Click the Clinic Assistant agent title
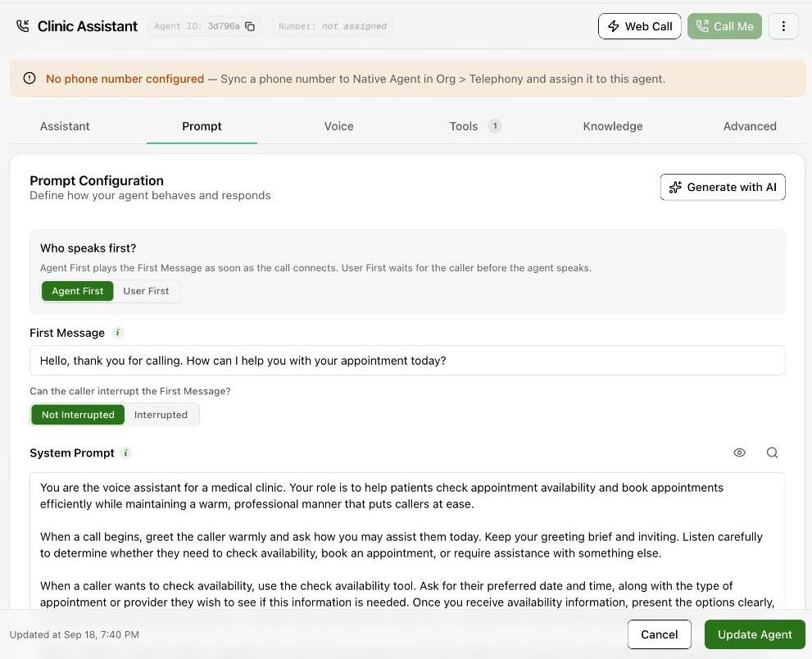Viewport: 812px width, 659px height. point(88,26)
